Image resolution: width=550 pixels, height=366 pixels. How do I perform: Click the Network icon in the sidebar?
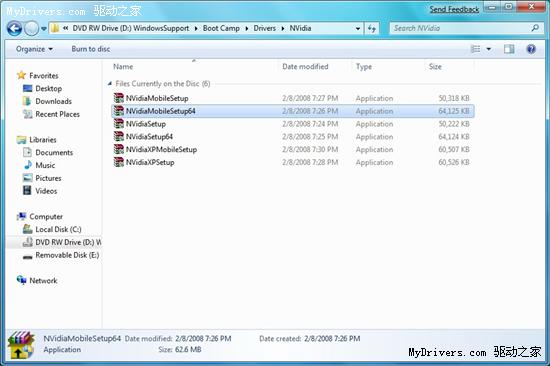point(21,280)
